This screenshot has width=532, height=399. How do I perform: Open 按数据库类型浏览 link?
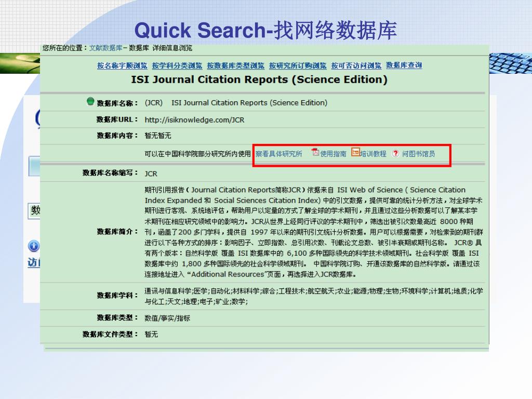pos(235,65)
